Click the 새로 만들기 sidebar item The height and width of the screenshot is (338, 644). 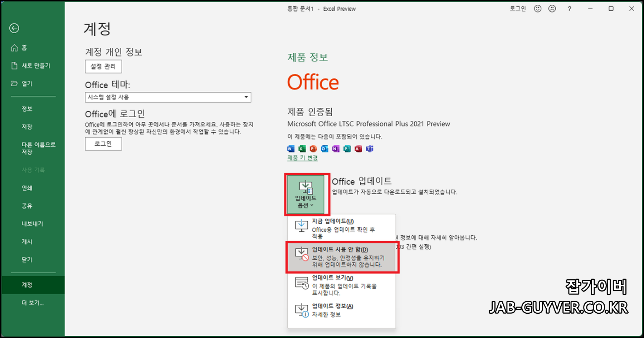[35, 65]
